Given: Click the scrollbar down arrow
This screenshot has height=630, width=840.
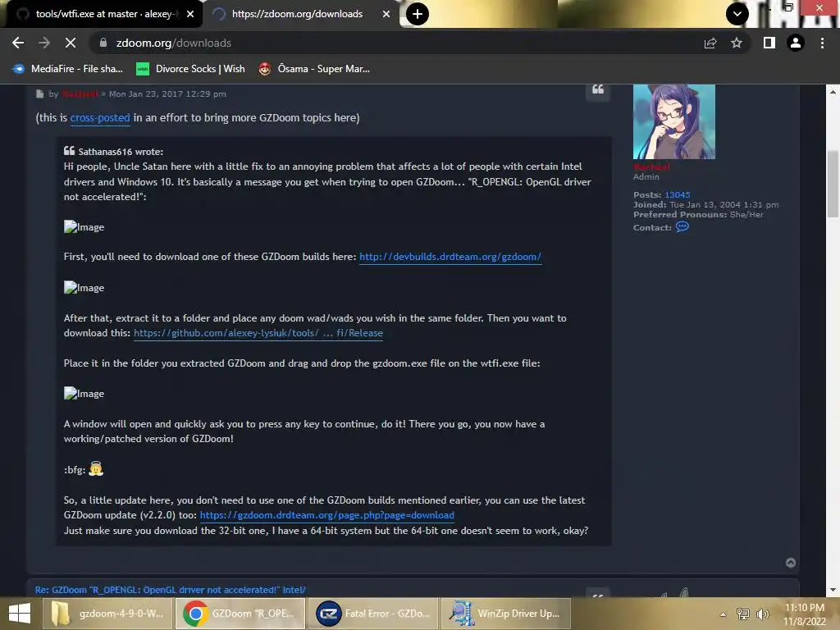Looking at the screenshot, I should coord(833,590).
